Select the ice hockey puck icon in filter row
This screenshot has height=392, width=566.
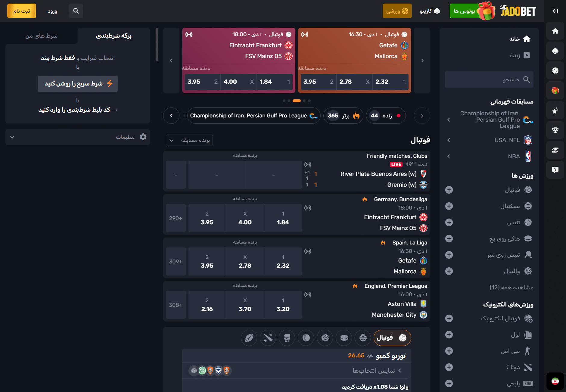344,338
